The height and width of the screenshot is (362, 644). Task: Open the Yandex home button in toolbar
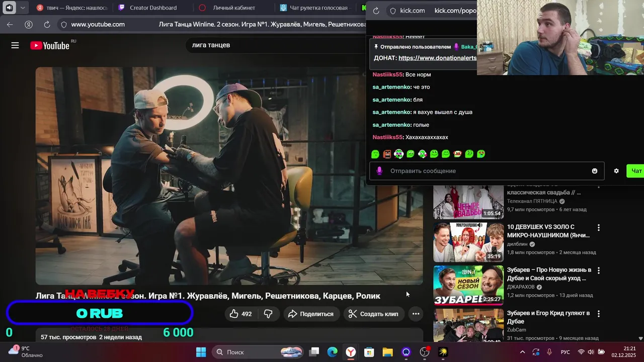29,24
